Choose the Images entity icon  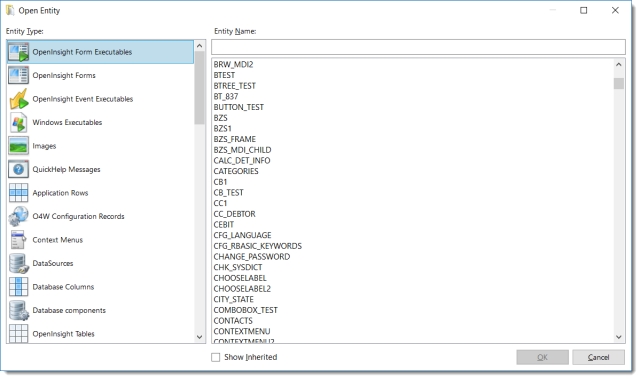pos(19,146)
